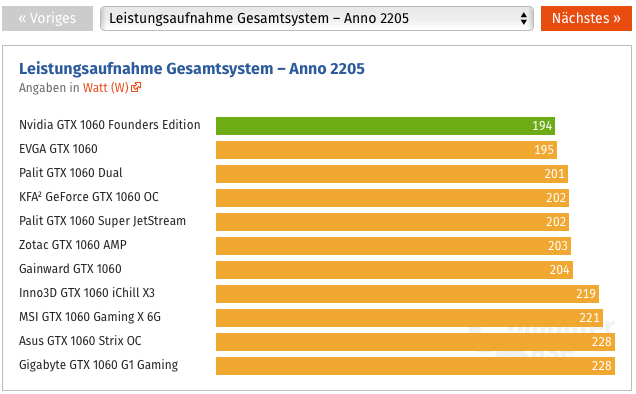Screen dimensions: 636x394
Task: Click the MSI GTX 1060 Gaming X 6G bar
Action: 409,317
